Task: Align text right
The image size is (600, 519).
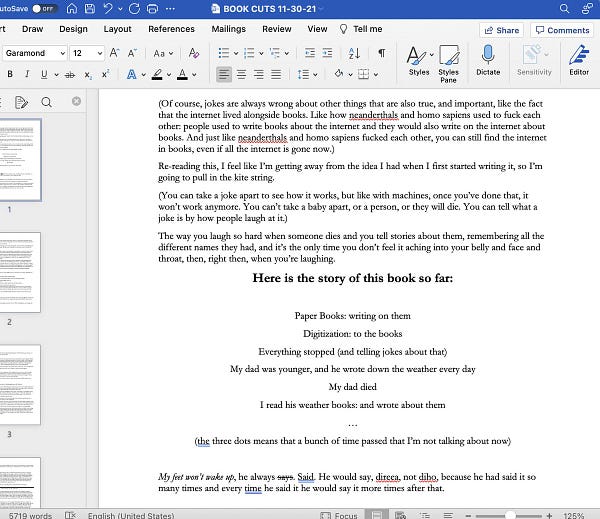Action: coord(258,74)
